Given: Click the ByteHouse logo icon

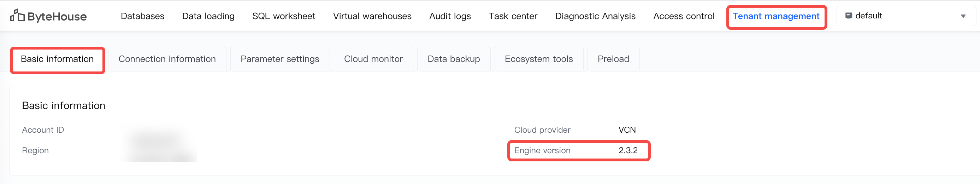Looking at the screenshot, I should pyautogui.click(x=17, y=16).
